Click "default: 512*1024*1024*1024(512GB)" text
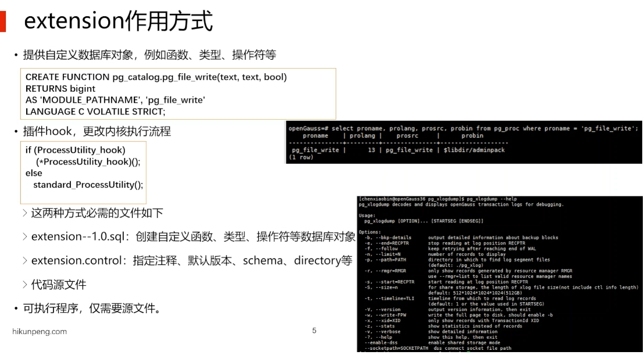The width and height of the screenshot is (644, 355). pos(474,293)
